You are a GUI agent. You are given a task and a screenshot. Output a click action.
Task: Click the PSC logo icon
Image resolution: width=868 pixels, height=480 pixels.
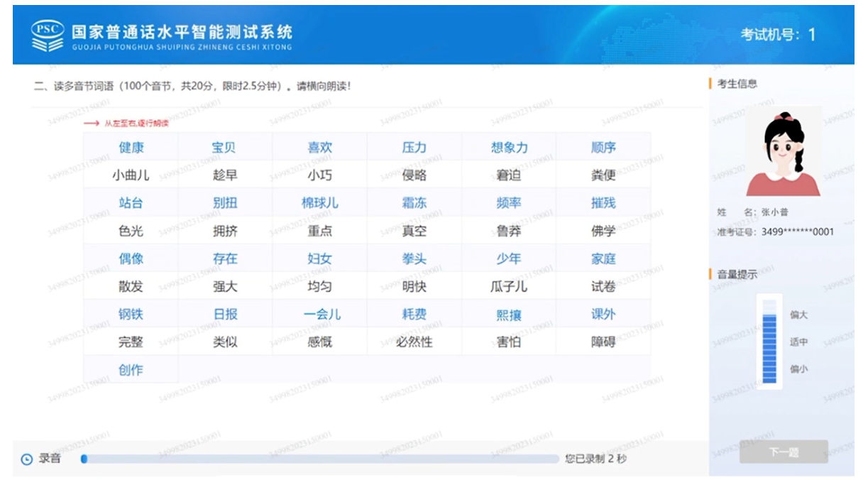pos(47,36)
